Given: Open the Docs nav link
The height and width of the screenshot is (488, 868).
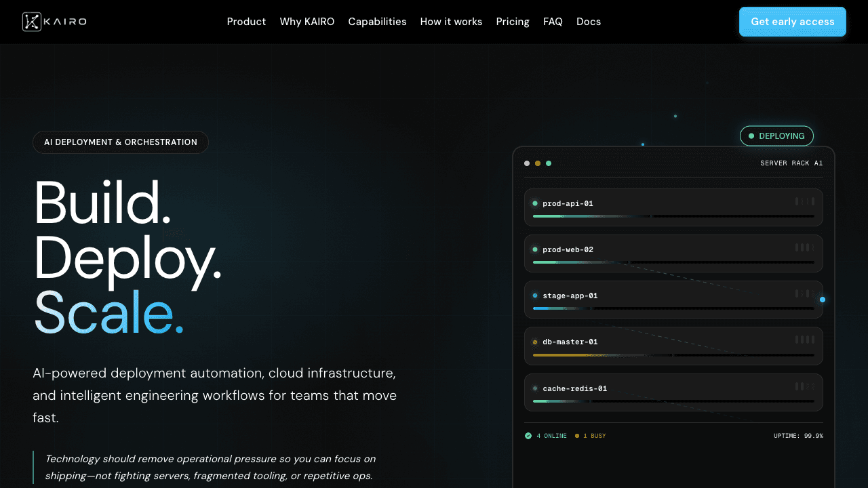Looking at the screenshot, I should 589,22.
